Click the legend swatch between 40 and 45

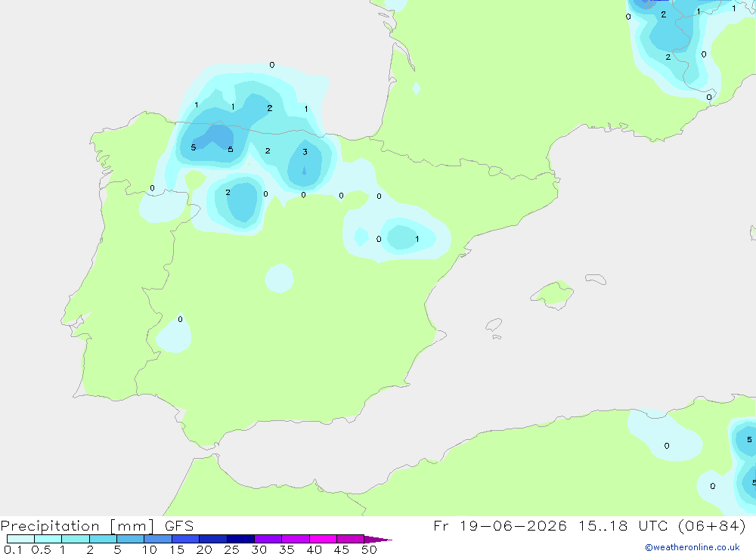323,539
